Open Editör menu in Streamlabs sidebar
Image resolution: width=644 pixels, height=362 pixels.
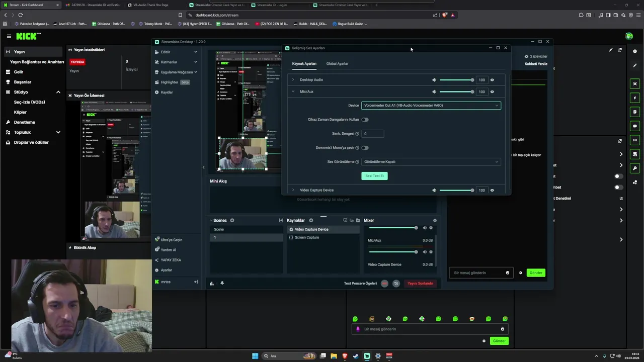tap(176, 52)
